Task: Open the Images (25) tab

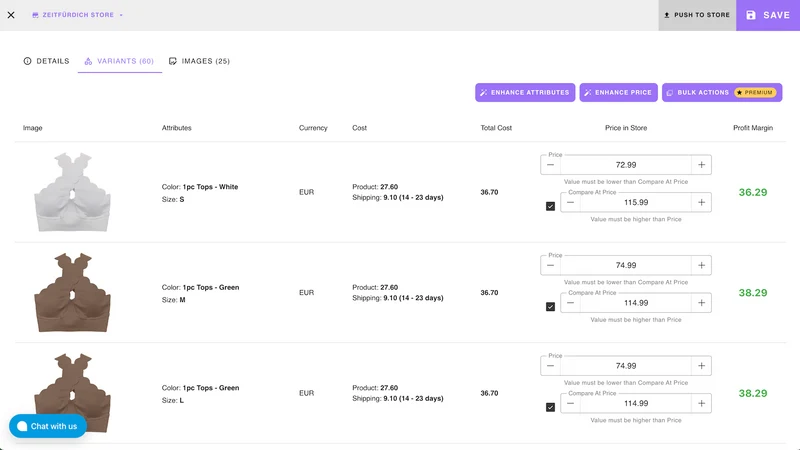Action: pos(199,61)
